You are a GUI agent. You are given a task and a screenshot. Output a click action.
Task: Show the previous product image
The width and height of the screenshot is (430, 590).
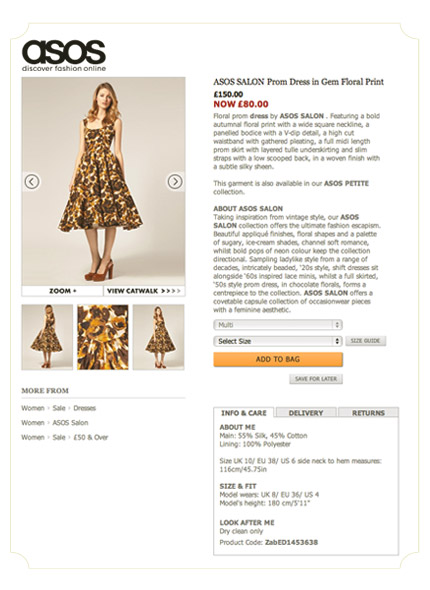pos(32,182)
